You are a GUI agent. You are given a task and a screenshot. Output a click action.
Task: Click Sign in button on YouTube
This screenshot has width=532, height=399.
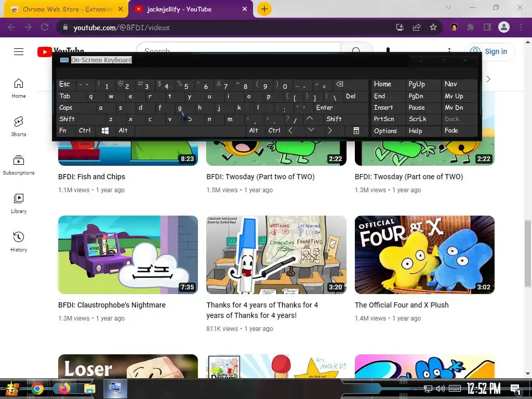[489, 51]
